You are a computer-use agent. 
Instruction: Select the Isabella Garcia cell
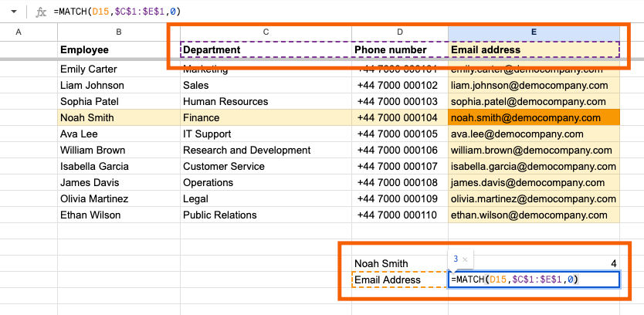pos(119,166)
